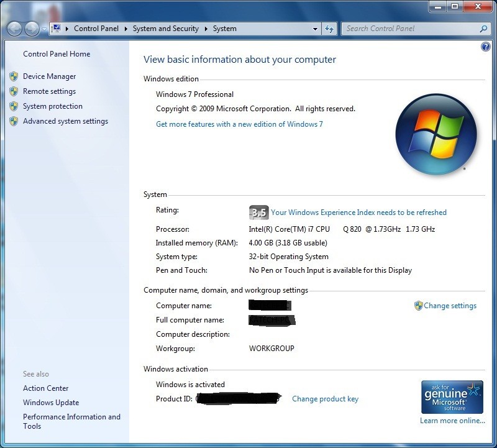
Task: Select Control Panel in the breadcrumb
Action: pyautogui.click(x=96, y=29)
